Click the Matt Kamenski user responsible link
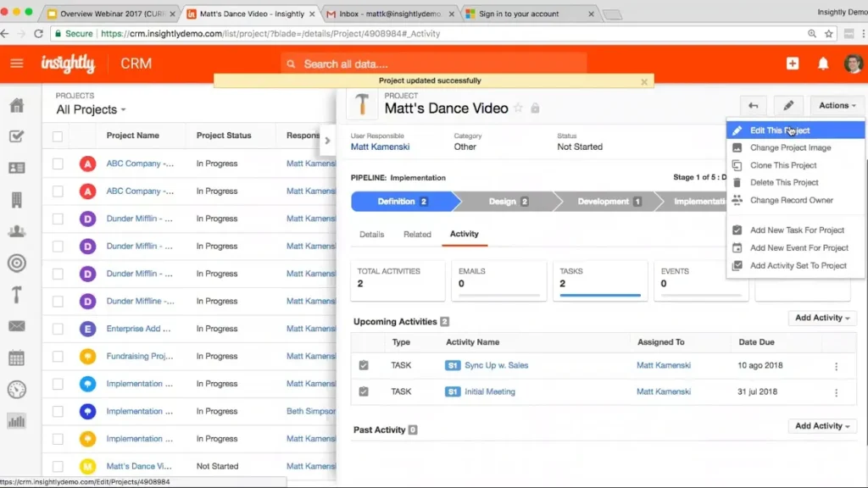This screenshot has width=868, height=488. [380, 147]
